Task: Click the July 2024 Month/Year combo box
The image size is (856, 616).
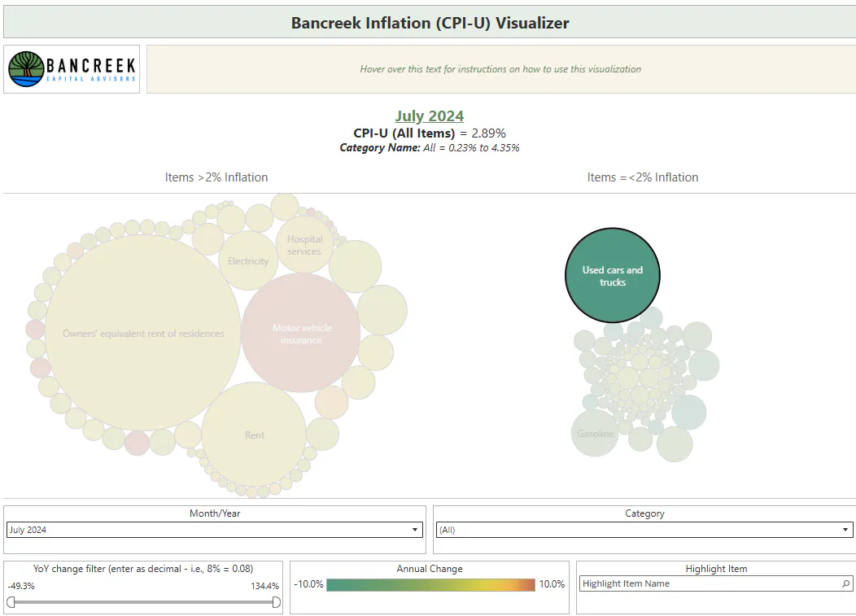Action: point(215,530)
